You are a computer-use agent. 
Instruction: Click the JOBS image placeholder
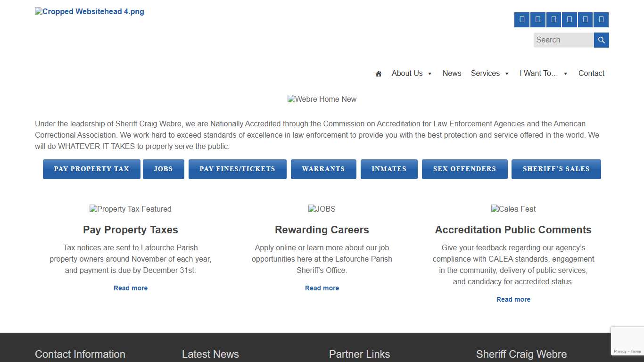(x=322, y=209)
